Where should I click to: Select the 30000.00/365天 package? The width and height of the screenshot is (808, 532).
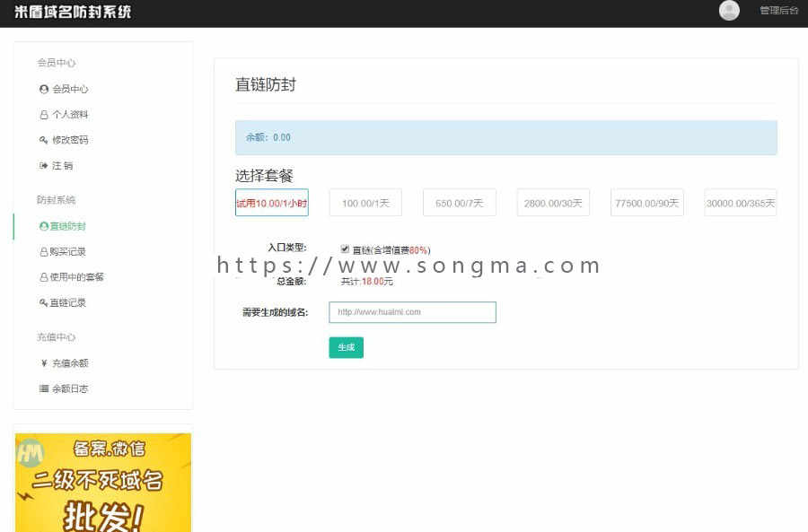click(x=741, y=203)
